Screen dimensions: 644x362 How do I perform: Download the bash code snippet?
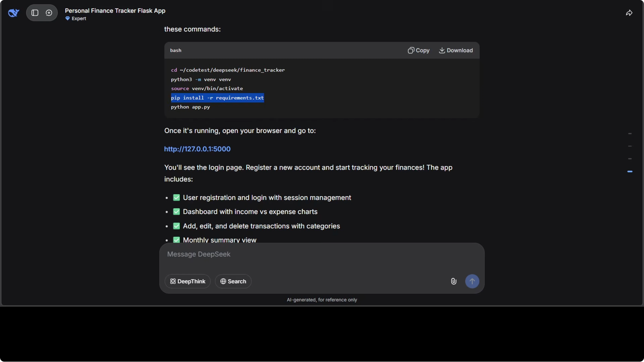click(x=456, y=50)
